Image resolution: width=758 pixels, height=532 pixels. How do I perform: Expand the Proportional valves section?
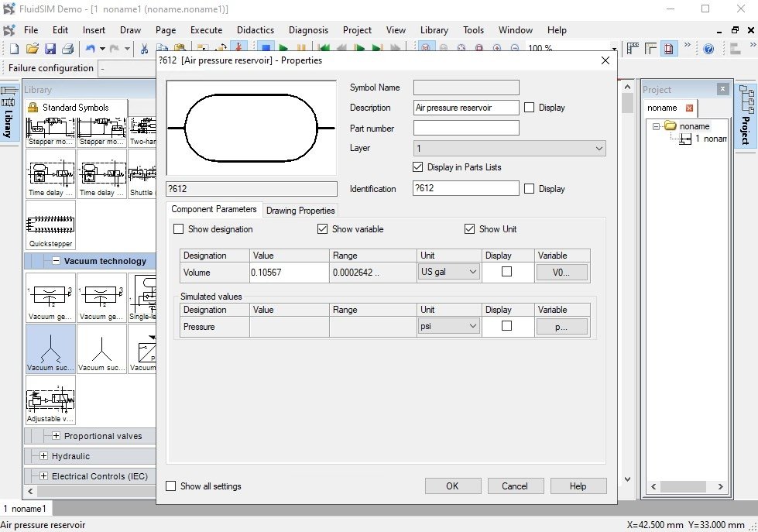tap(56, 436)
